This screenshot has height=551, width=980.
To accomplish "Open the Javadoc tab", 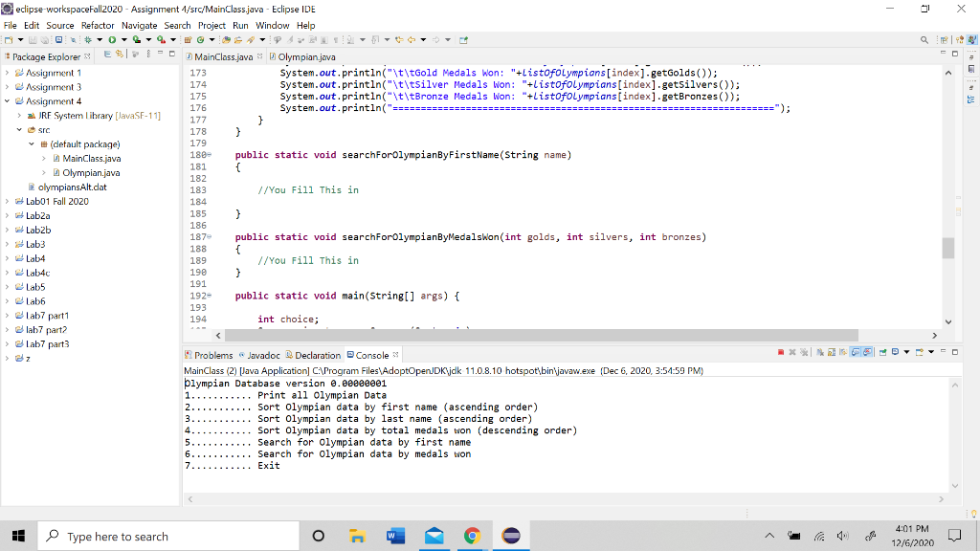I will [x=259, y=355].
